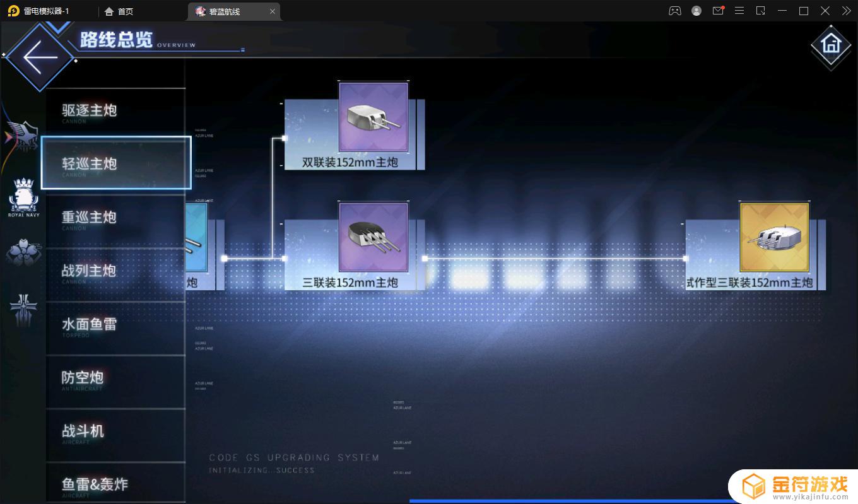The width and height of the screenshot is (858, 504).
Task: Open the 双联装152mm主炮 equipment icon
Action: [x=373, y=117]
